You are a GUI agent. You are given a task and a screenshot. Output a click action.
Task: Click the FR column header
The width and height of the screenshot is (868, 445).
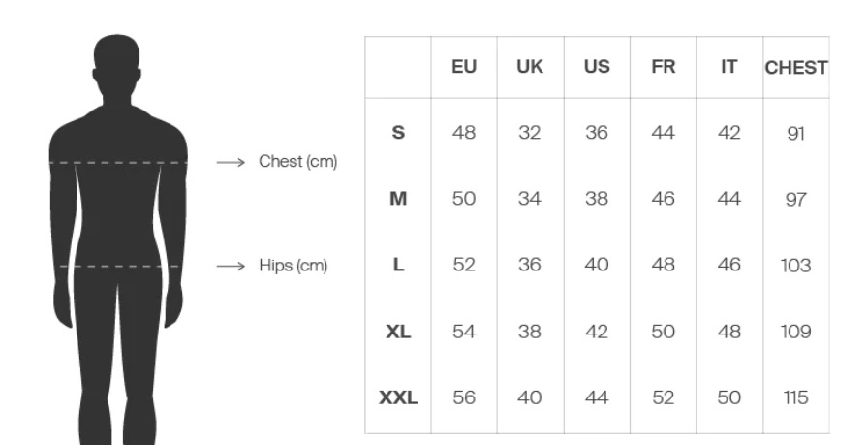point(663,68)
